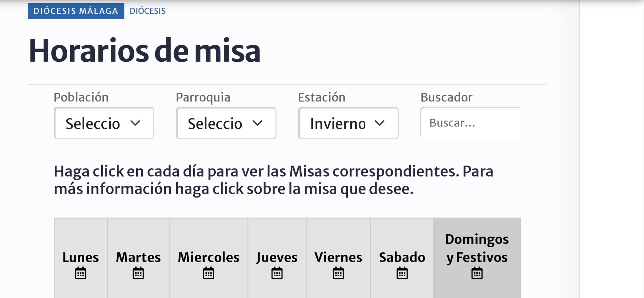Select the Domingos y Festivos tab
This screenshot has width=644, height=298.
tap(477, 258)
